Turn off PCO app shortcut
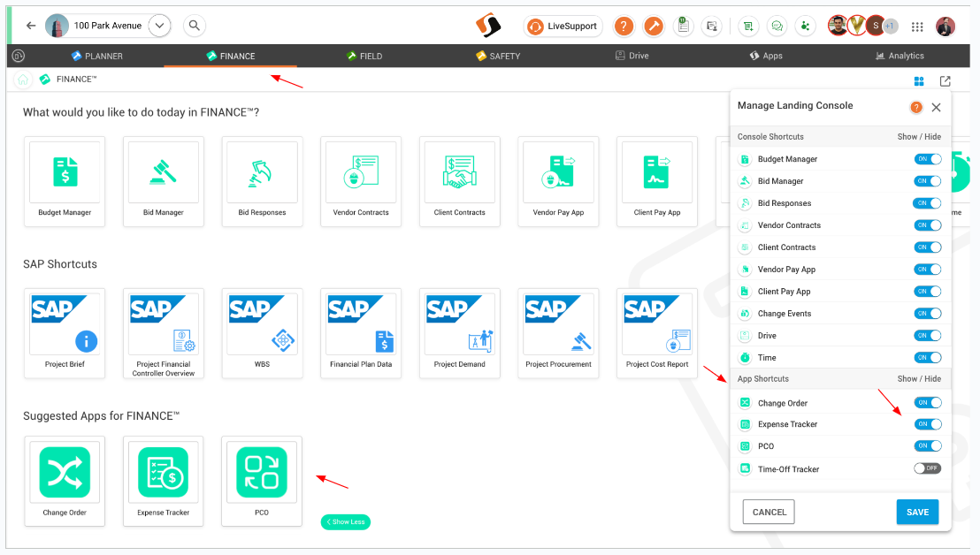 928,445
